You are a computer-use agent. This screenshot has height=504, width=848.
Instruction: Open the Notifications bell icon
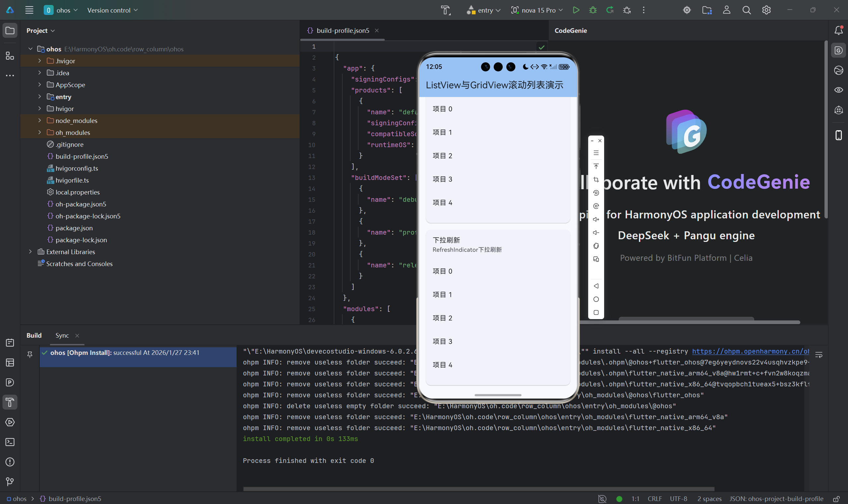click(838, 30)
